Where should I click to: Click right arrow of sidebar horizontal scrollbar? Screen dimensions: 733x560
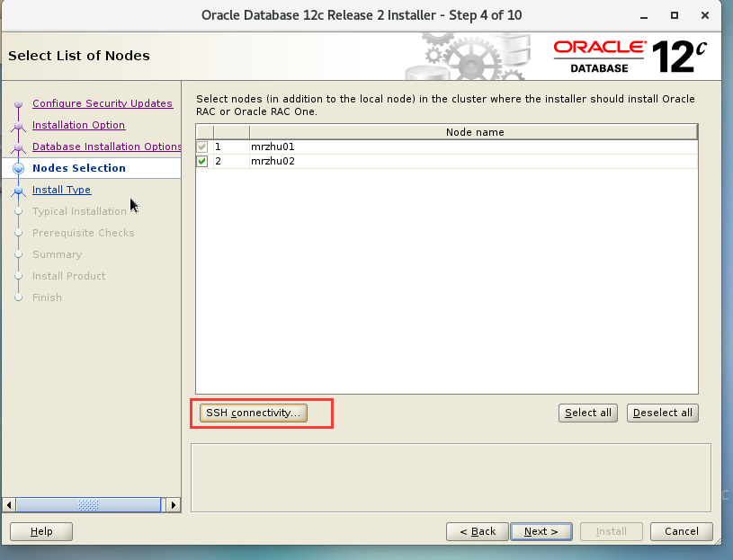point(174,504)
